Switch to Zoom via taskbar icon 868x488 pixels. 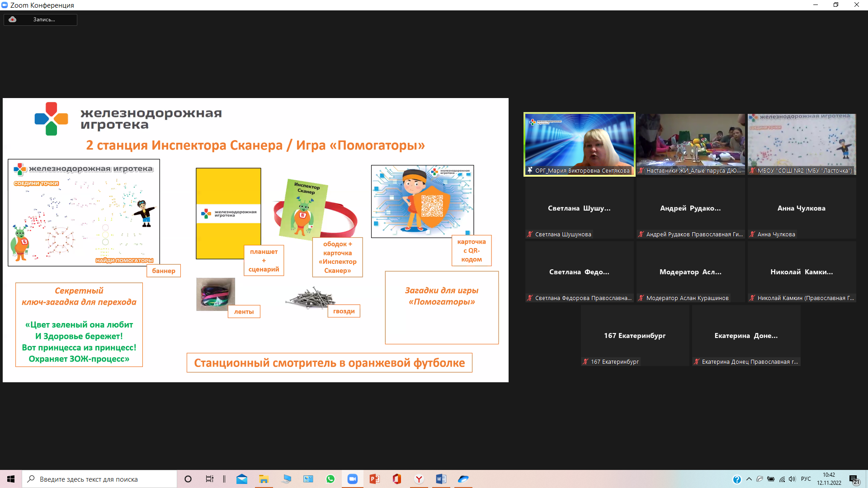353,479
